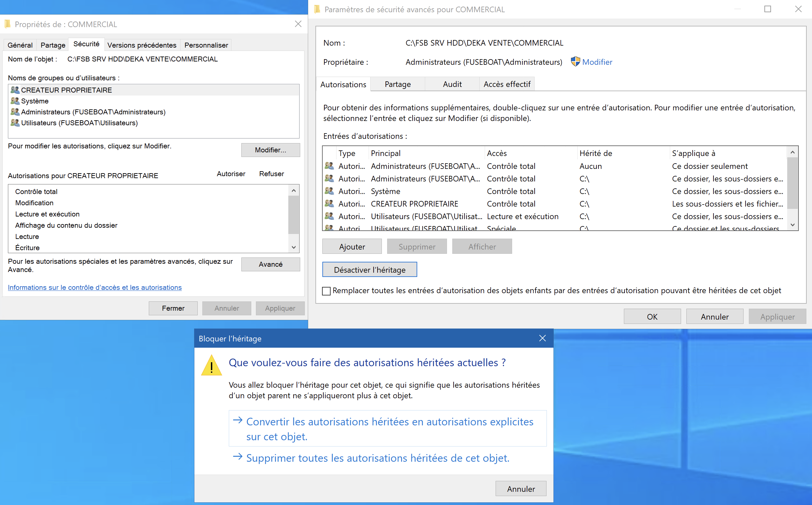Click Annuler in Bloquer l'héritage dialog
The image size is (812, 505).
(521, 489)
